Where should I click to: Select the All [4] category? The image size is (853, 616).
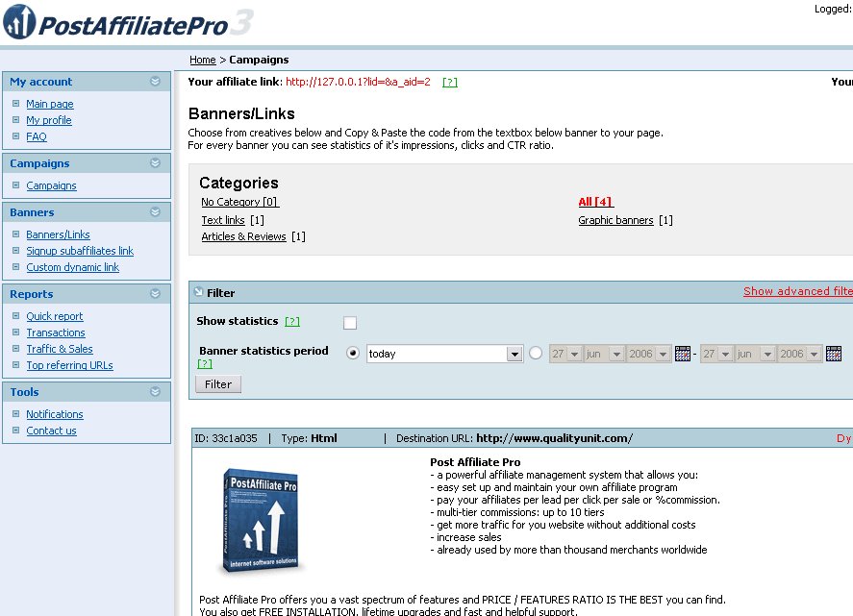click(596, 202)
